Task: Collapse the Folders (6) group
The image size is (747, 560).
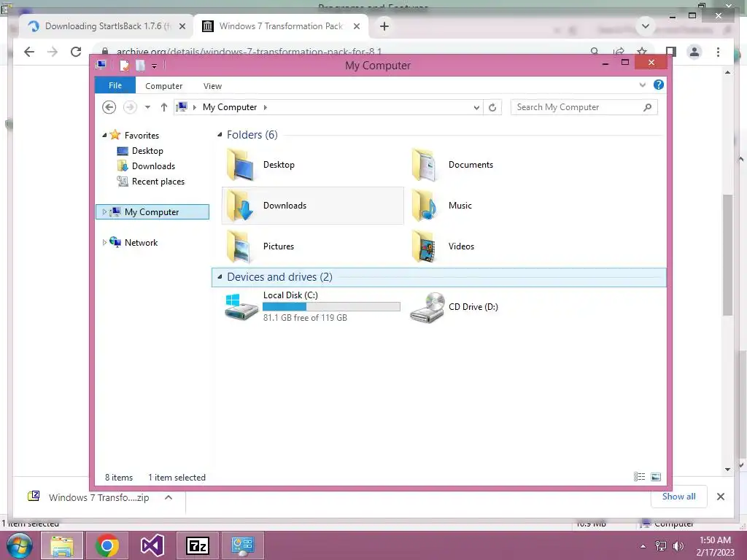Action: point(220,135)
